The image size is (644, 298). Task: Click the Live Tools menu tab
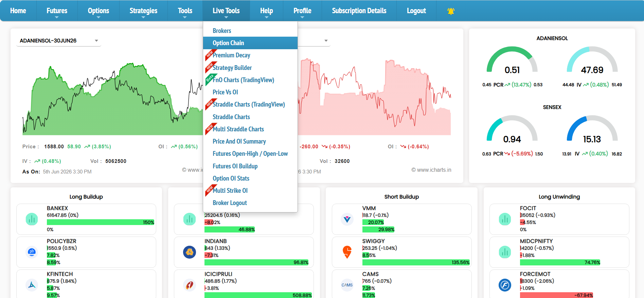coord(226,11)
